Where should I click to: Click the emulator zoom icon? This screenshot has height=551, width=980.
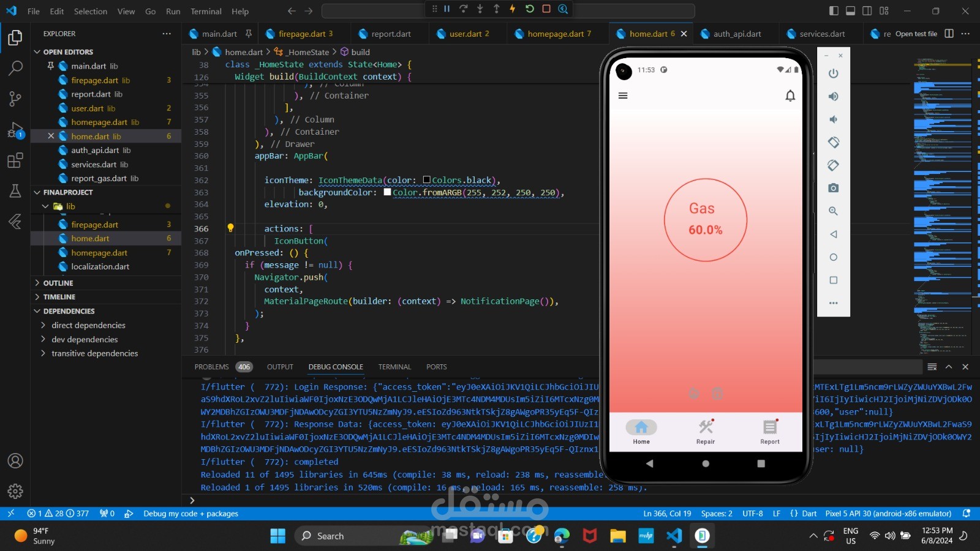[833, 211]
